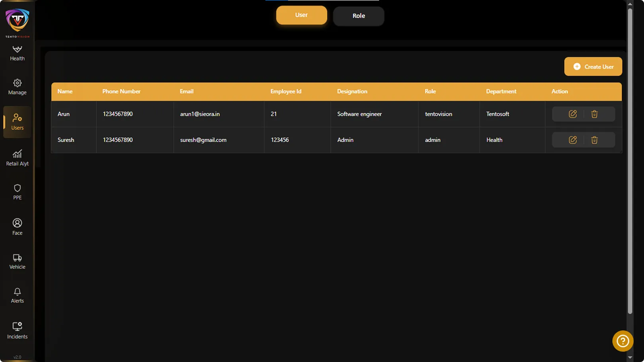Select the User tab
The height and width of the screenshot is (362, 644).
click(301, 15)
